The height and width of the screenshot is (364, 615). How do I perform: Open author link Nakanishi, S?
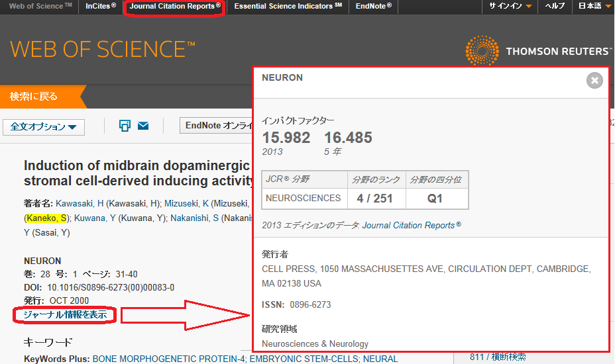pos(195,218)
